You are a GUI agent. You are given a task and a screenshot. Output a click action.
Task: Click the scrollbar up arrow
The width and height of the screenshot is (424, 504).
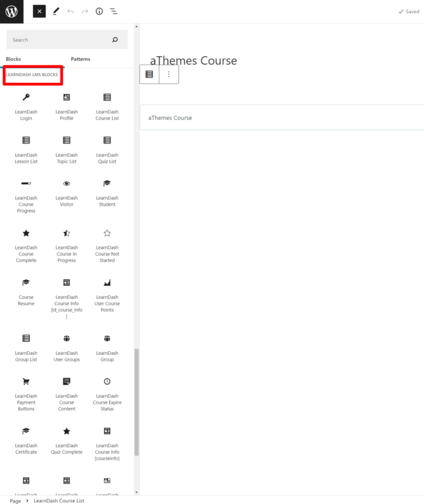point(137,27)
